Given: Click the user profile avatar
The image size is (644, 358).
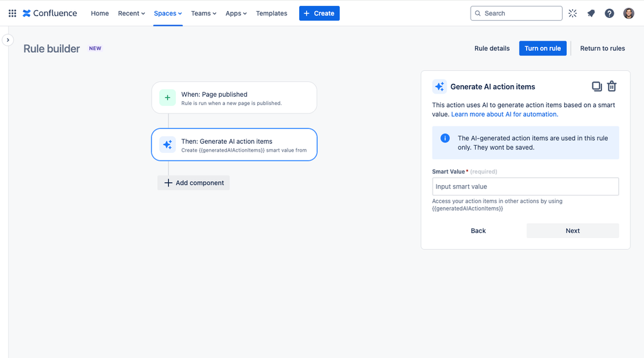Looking at the screenshot, I should (x=629, y=13).
